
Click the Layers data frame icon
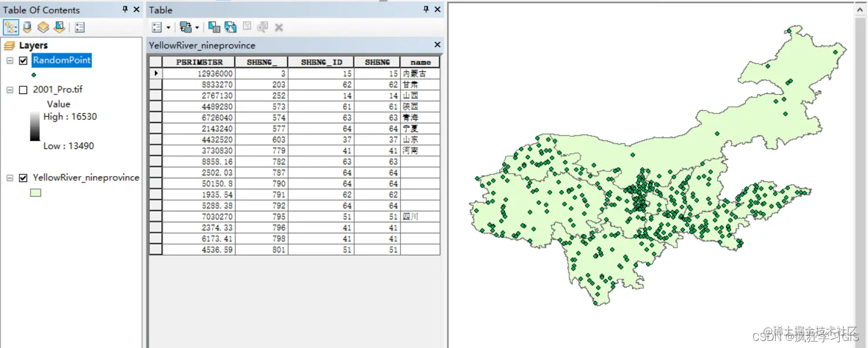point(9,46)
